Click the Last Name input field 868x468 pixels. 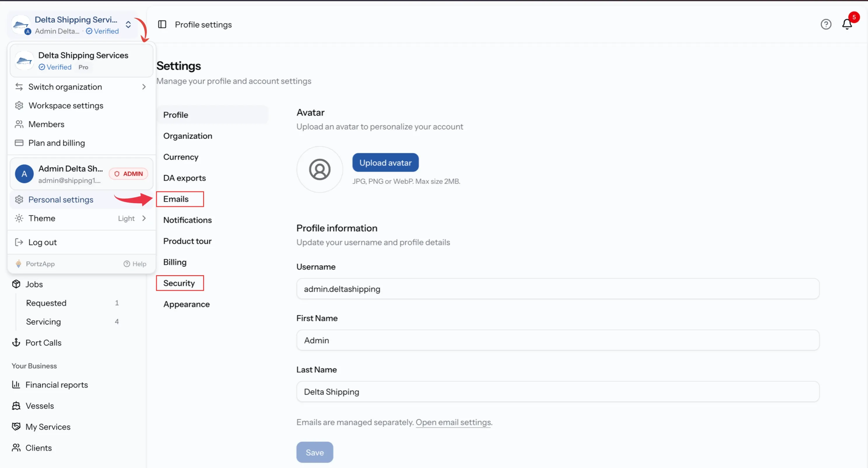(558, 391)
